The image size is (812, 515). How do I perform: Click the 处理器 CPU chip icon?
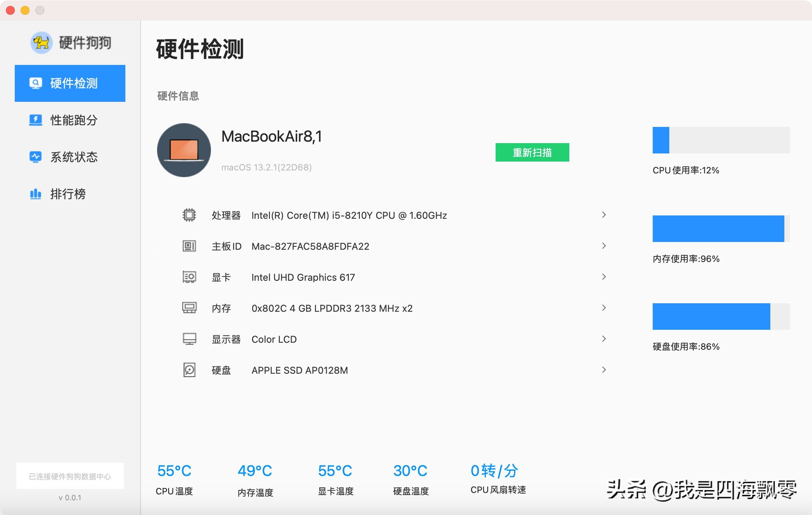189,215
